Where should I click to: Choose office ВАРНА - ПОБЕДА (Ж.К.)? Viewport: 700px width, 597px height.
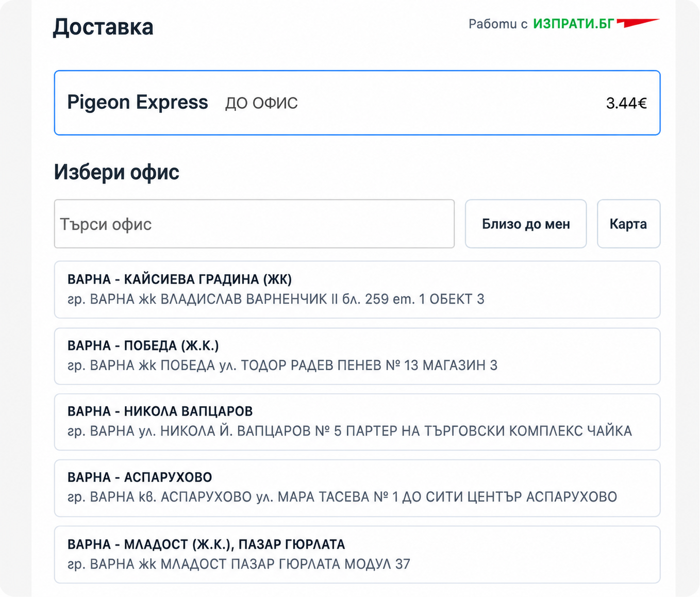(x=357, y=356)
